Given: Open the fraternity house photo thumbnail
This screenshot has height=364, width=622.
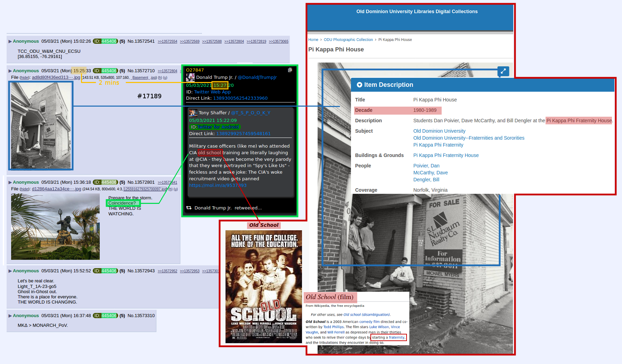Looking at the screenshot, I should (41, 125).
